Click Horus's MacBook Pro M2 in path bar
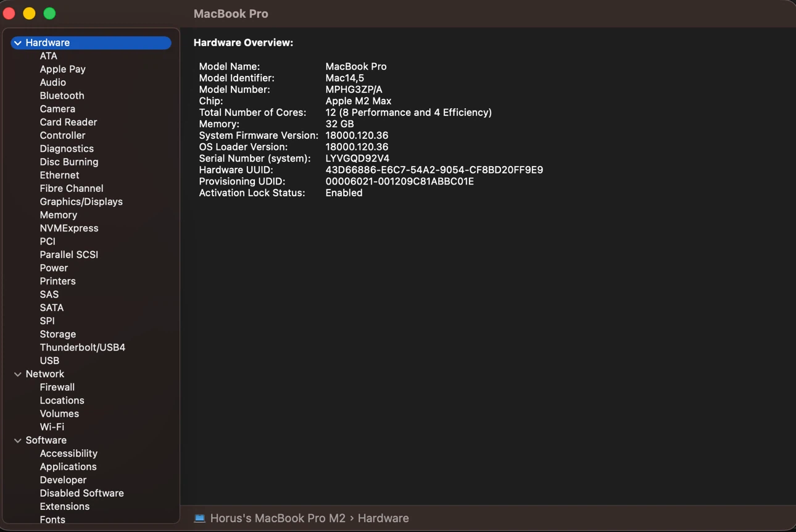Viewport: 796px width, 532px height. coord(278,518)
